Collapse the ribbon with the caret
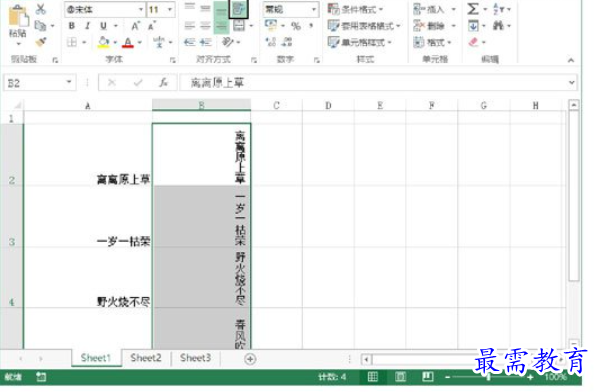The width and height of the screenshot is (596, 392). coord(571,60)
